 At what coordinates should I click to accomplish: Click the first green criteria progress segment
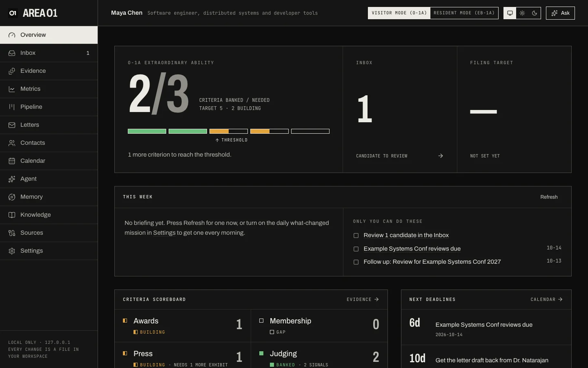pyautogui.click(x=147, y=131)
